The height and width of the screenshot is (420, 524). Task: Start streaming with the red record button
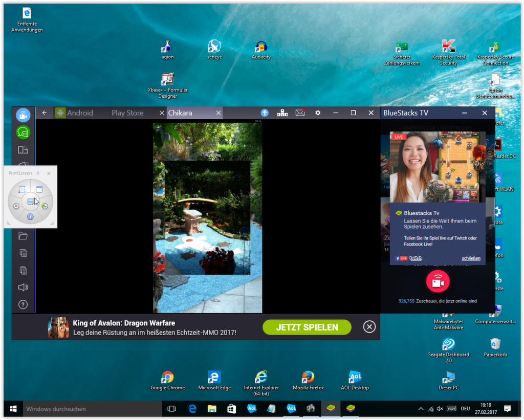click(438, 281)
